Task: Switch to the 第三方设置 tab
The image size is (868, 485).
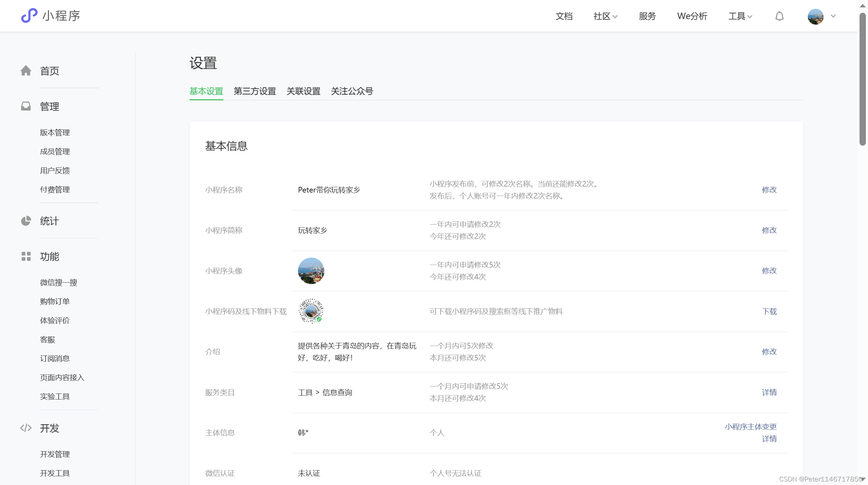Action: [255, 91]
